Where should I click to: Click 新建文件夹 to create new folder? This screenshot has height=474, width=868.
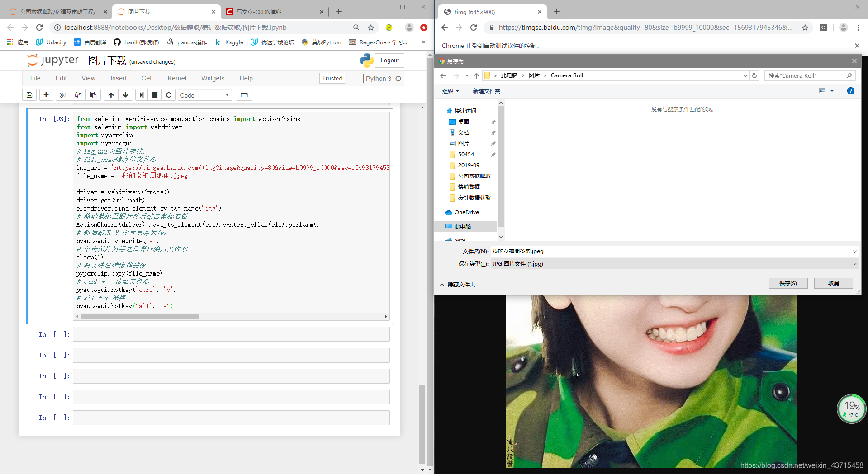[x=486, y=91]
